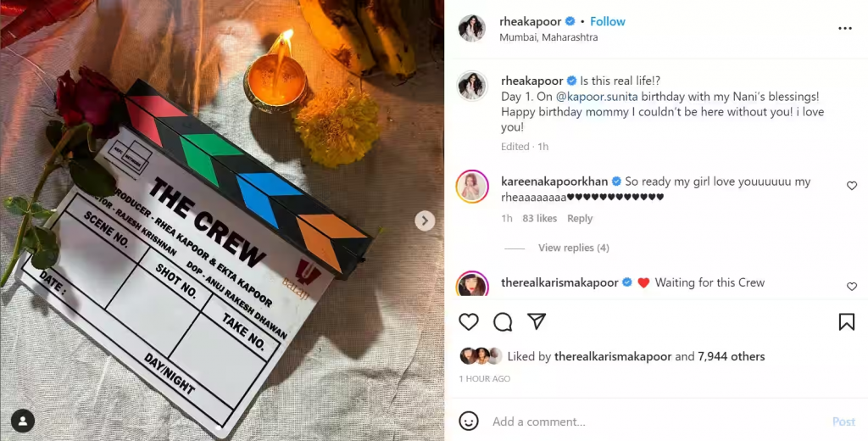Open comments via the speech bubble icon
This screenshot has width=868, height=441.
click(x=503, y=321)
